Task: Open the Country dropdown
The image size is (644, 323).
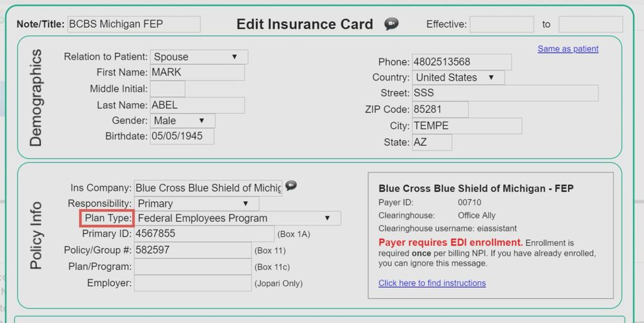Action: pyautogui.click(x=458, y=77)
